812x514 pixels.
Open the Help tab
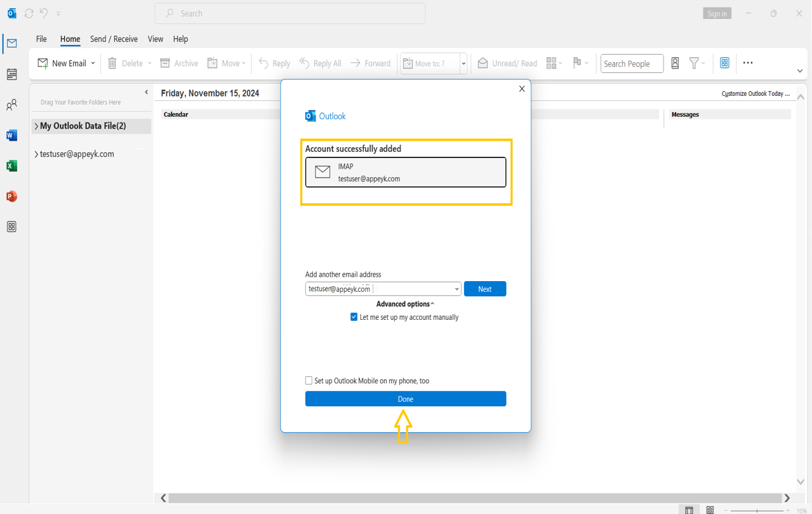click(180, 39)
